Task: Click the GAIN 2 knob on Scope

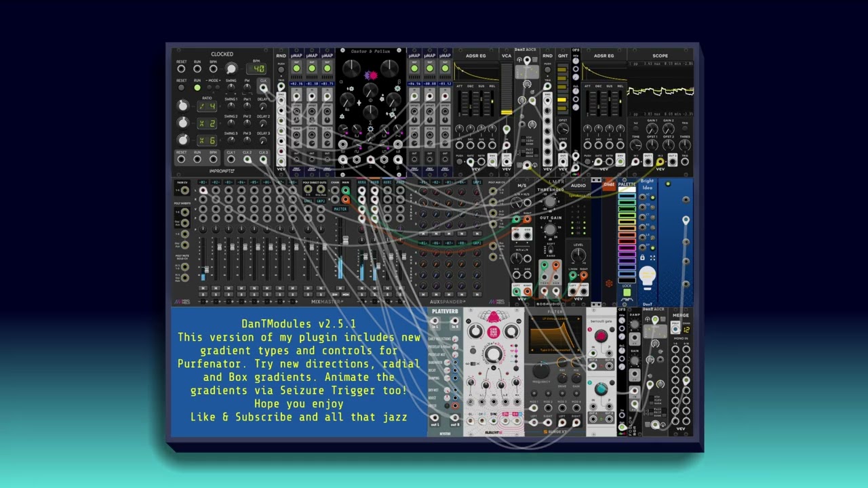Action: pyautogui.click(x=668, y=128)
